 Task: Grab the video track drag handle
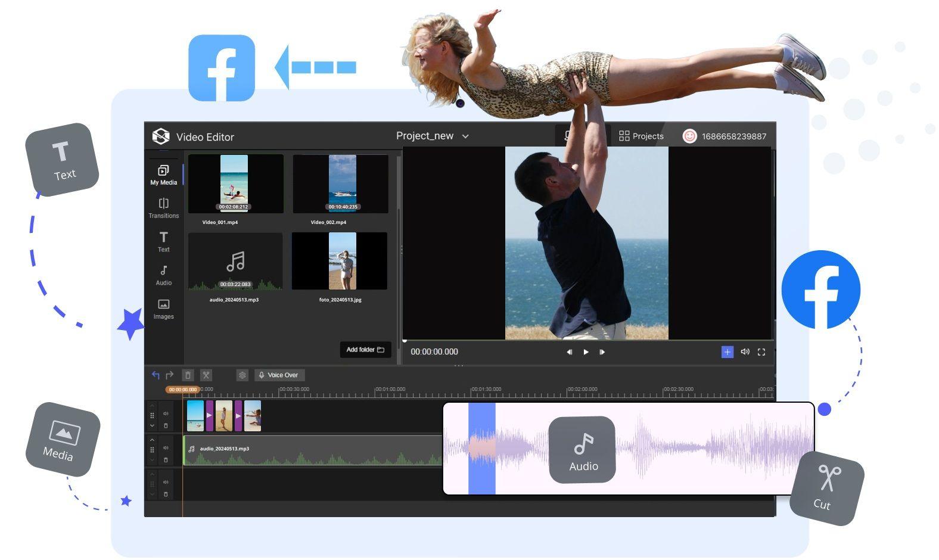152,415
